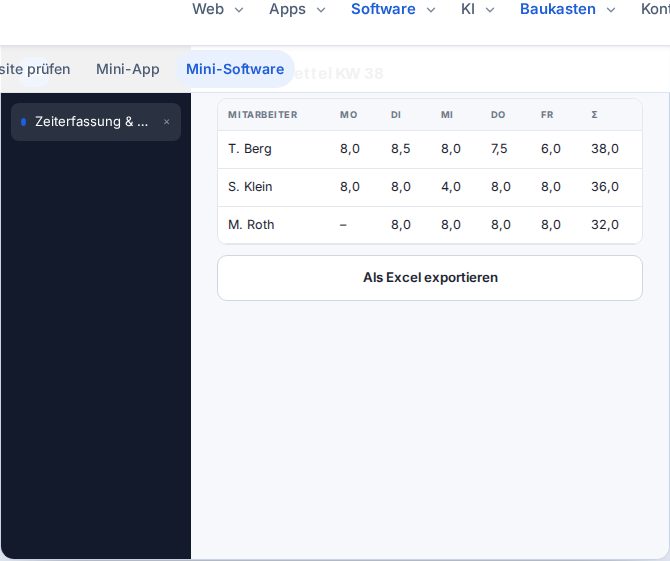Viewport: 670px width, 561px height.
Task: Open the Apps navigation item
Action: point(287,9)
